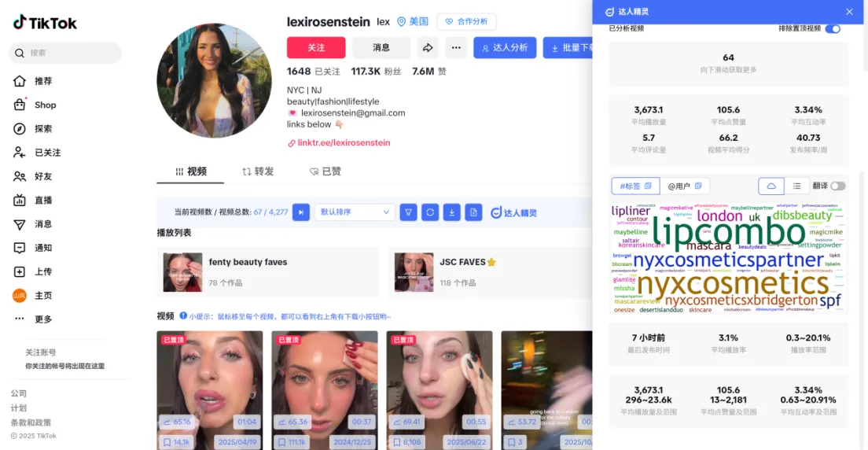The width and height of the screenshot is (868, 450).
Task: Click the TikTok logo
Action: [x=45, y=23]
